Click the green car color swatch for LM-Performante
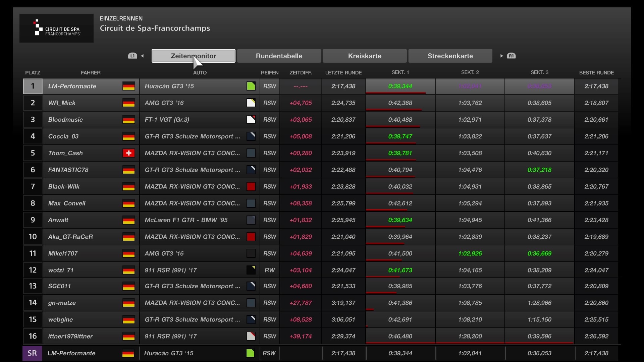This screenshot has height=362, width=644. click(x=251, y=86)
